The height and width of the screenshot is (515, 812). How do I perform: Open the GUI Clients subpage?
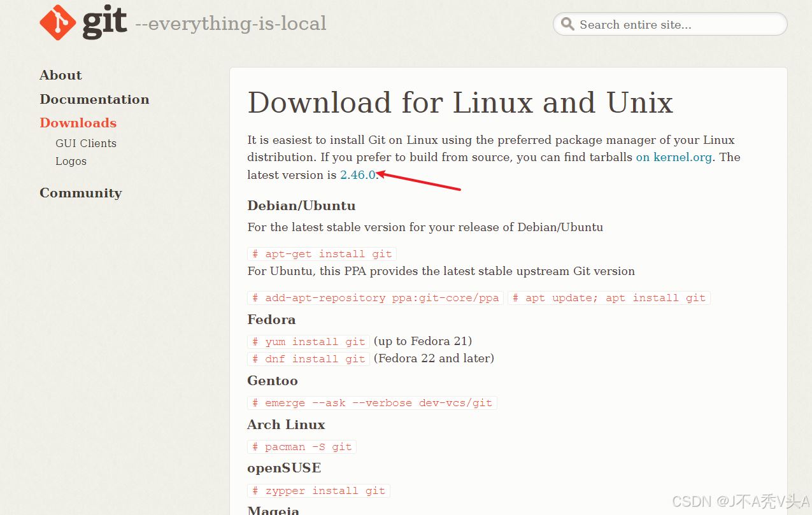(x=86, y=143)
